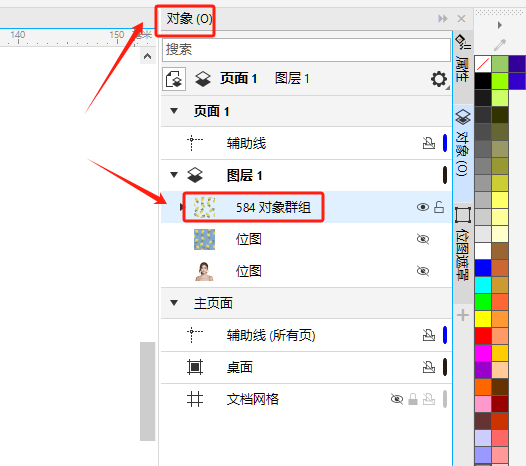Screen dimensions: 526x466
Task: Click the gear options icon in Objects docker
Action: click(439, 80)
